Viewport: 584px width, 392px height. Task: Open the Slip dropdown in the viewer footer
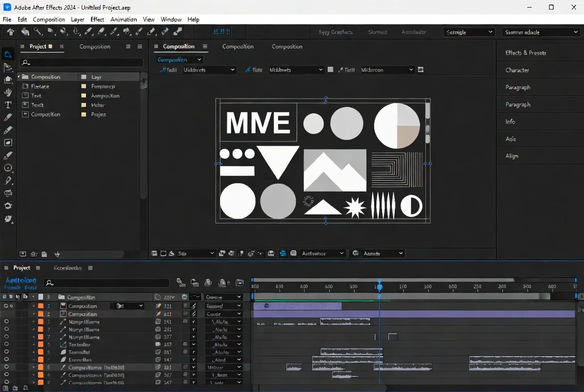click(196, 253)
